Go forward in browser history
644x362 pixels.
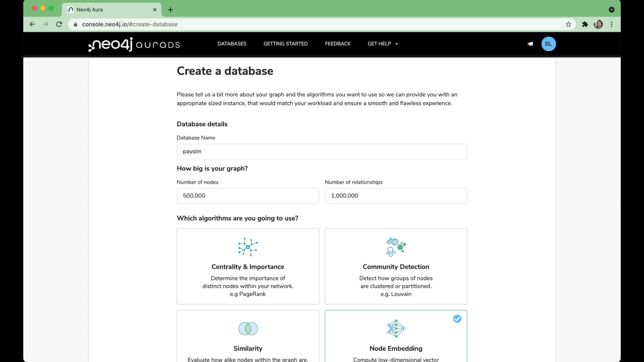point(45,24)
